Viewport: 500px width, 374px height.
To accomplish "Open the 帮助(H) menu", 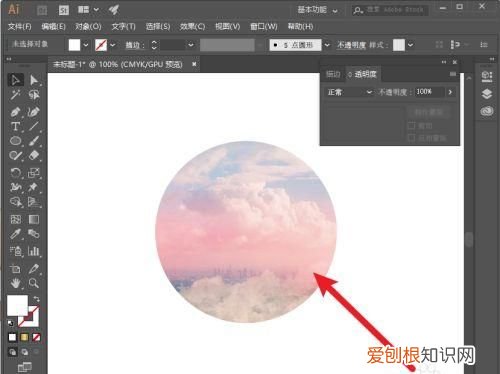I will [300, 27].
